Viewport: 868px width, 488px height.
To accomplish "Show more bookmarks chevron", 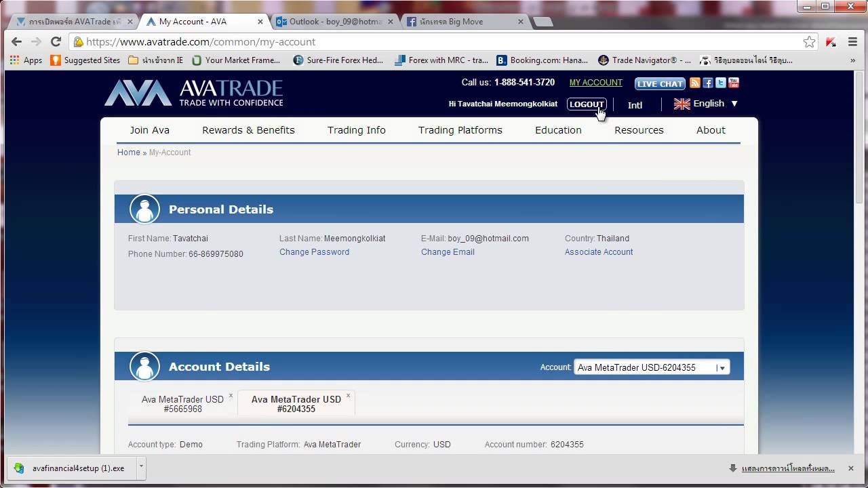I will [x=852, y=60].
